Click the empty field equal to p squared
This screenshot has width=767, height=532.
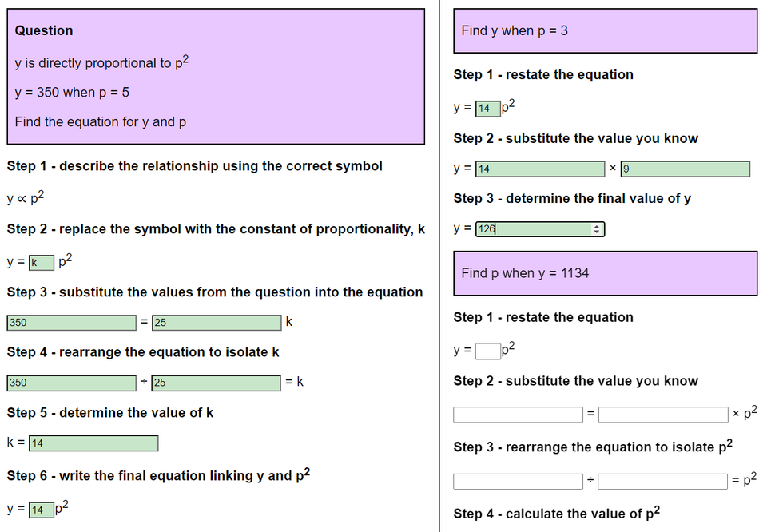[x=663, y=481]
